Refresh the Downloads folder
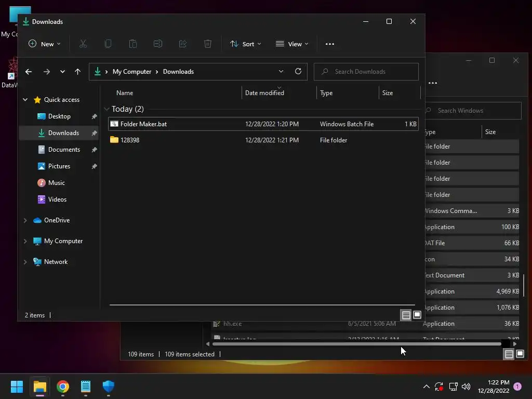This screenshot has height=399, width=532. point(298,71)
